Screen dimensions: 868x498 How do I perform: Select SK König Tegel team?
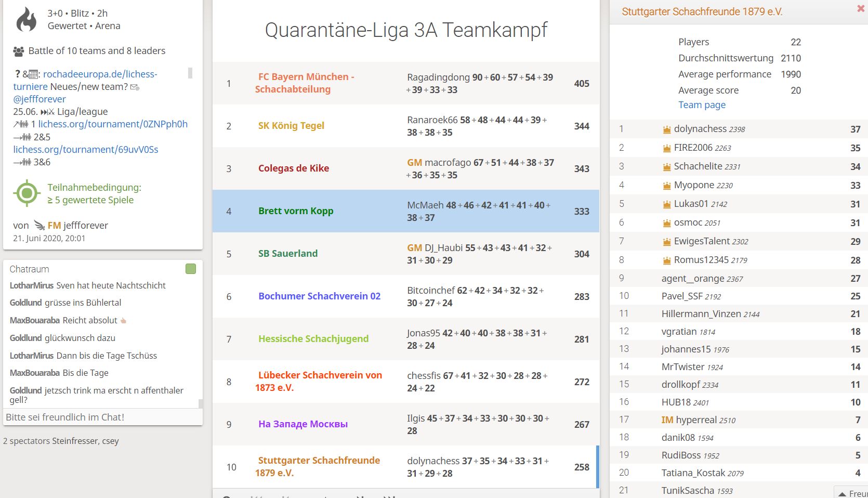pos(291,125)
